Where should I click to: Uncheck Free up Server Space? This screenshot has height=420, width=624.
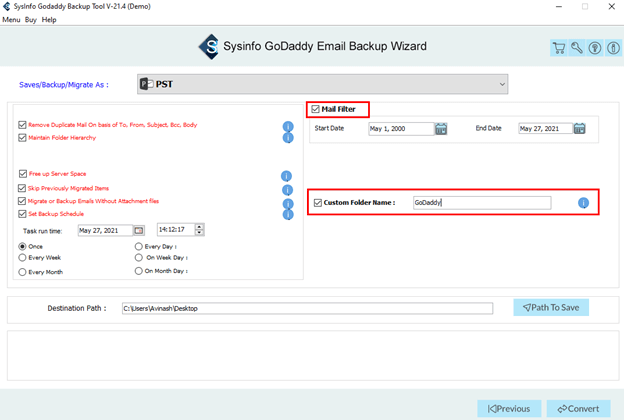point(23,174)
